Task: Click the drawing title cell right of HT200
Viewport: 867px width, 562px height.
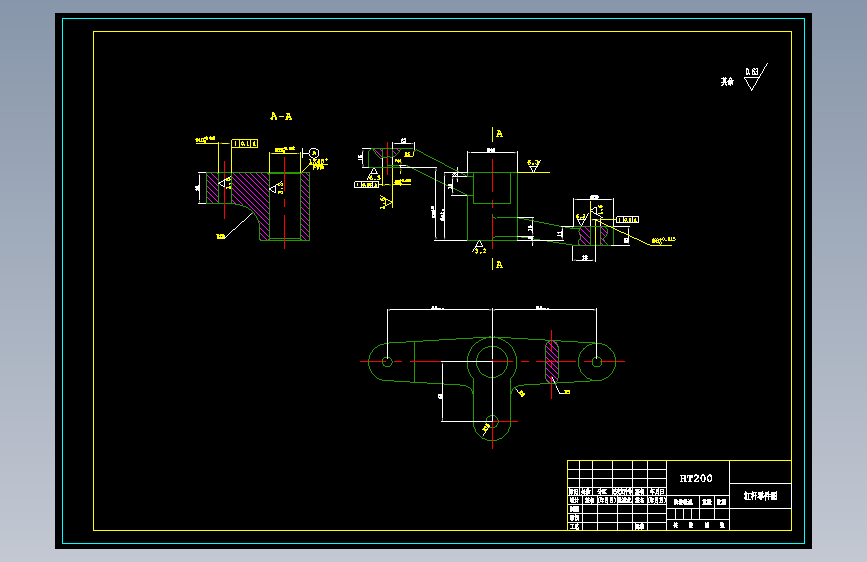Action: coord(760,496)
